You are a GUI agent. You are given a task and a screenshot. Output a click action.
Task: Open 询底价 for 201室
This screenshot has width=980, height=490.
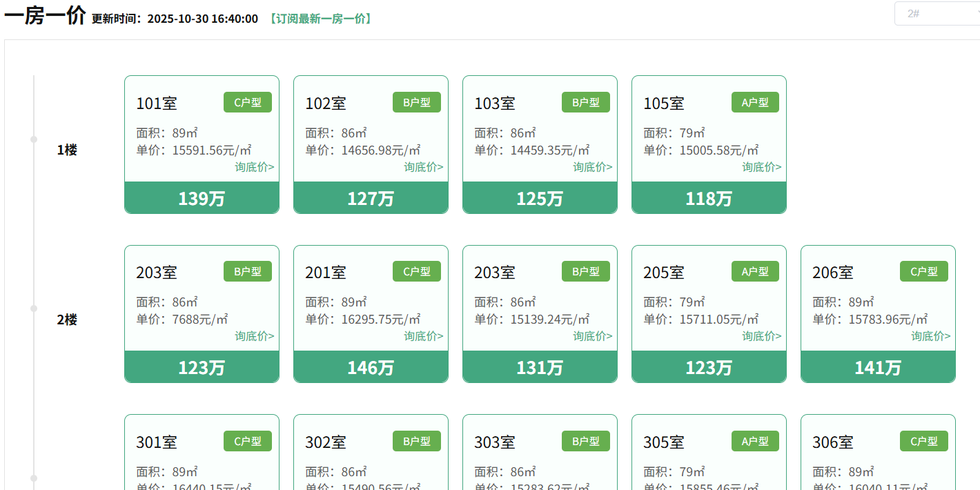tap(423, 336)
